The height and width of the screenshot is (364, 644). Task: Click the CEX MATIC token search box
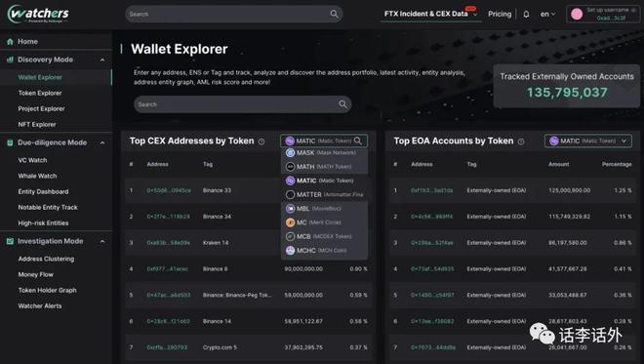point(324,141)
